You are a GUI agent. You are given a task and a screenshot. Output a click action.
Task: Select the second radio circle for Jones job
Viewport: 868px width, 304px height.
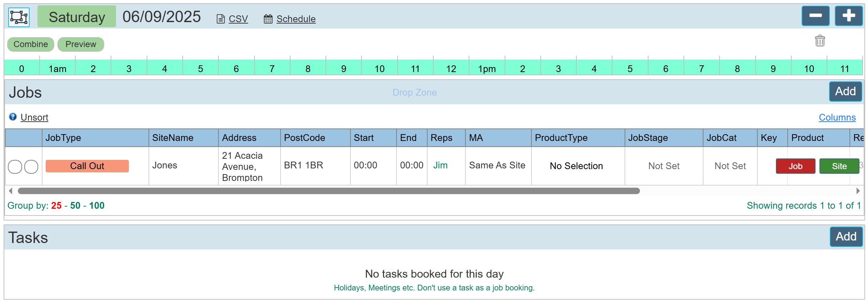pos(31,167)
